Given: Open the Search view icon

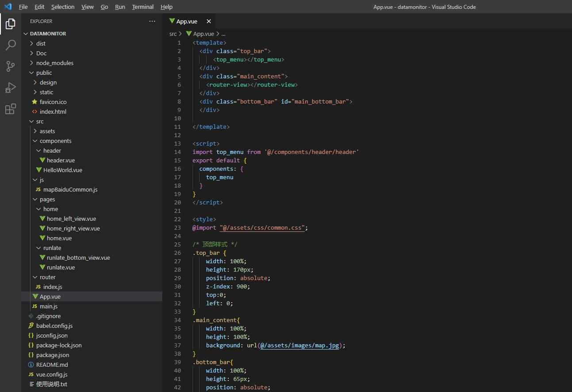Looking at the screenshot, I should click(x=11, y=45).
